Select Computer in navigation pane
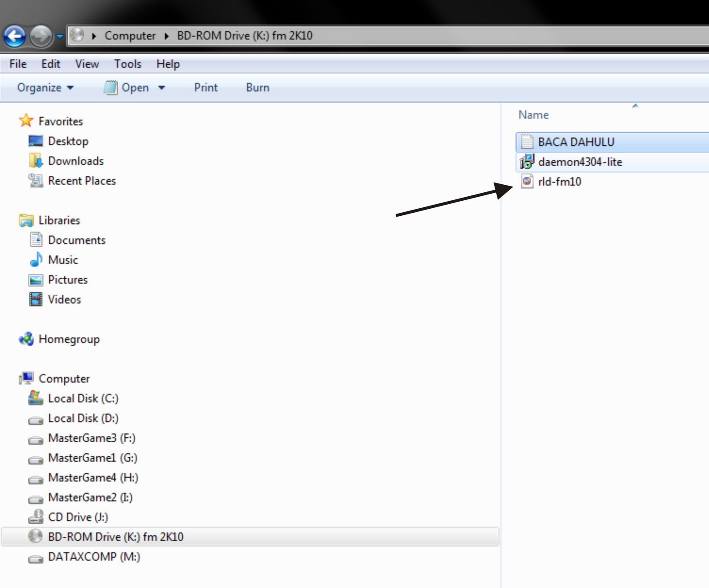Image resolution: width=709 pixels, height=588 pixels. tap(64, 379)
